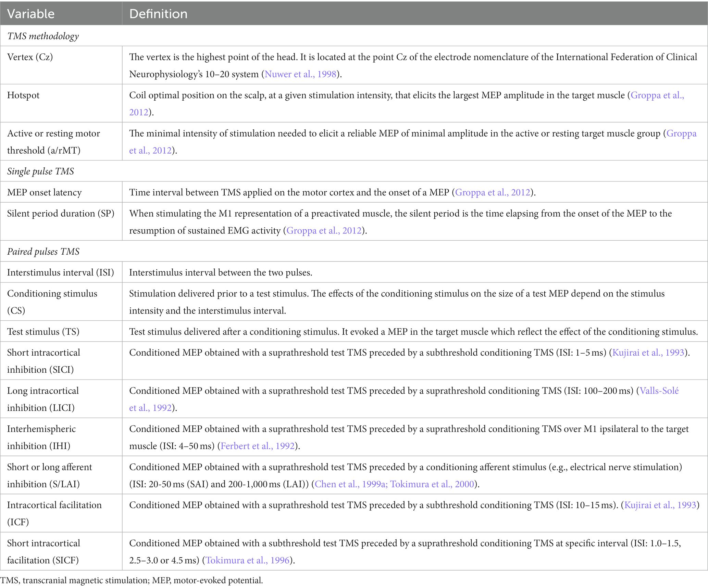Select the Paired pulses TMS section heading
708x588 pixels.
coord(43,252)
